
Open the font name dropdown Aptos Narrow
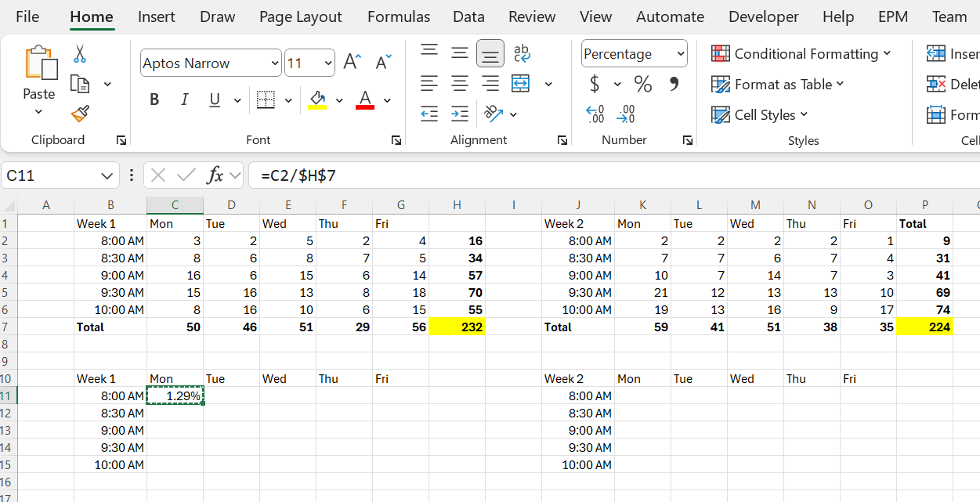(274, 63)
